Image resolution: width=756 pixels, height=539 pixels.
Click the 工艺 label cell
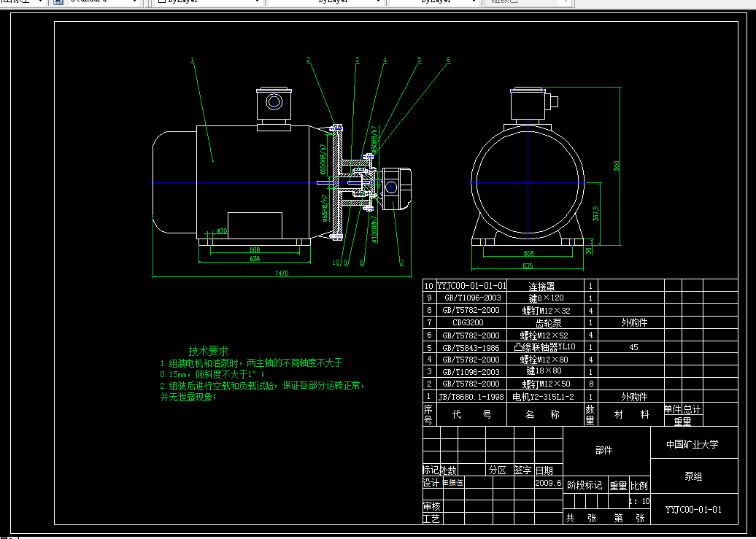click(x=431, y=519)
